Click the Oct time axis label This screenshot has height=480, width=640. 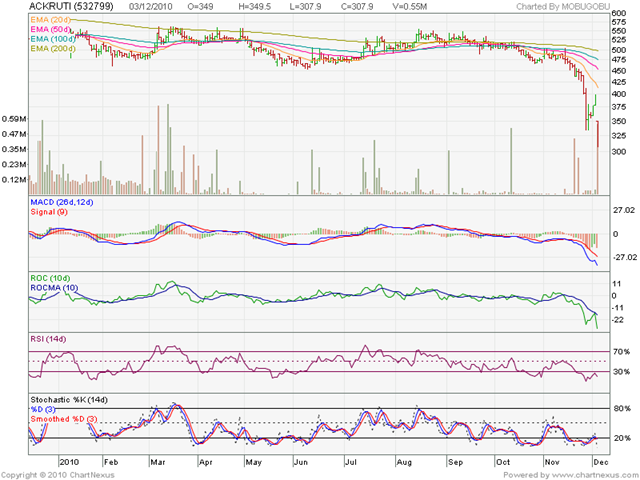[x=503, y=462]
